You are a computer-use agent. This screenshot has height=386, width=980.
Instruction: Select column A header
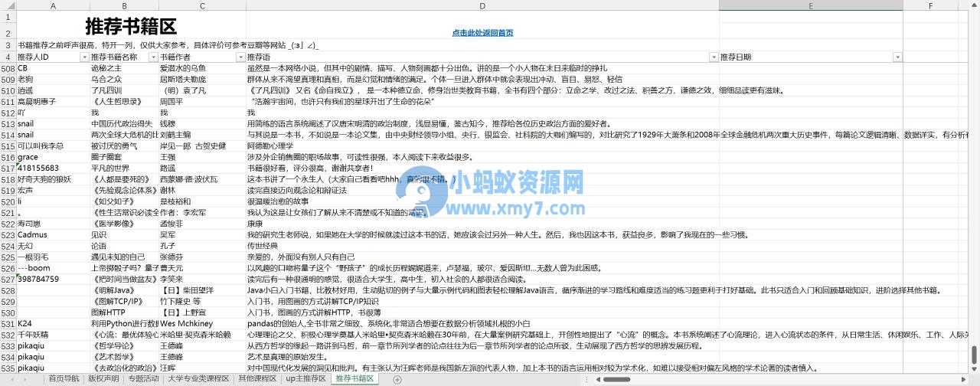53,5
